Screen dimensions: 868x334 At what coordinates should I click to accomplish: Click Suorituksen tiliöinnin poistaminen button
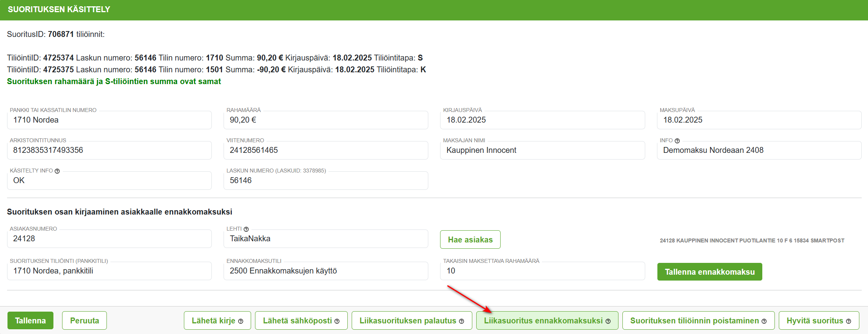pos(698,321)
